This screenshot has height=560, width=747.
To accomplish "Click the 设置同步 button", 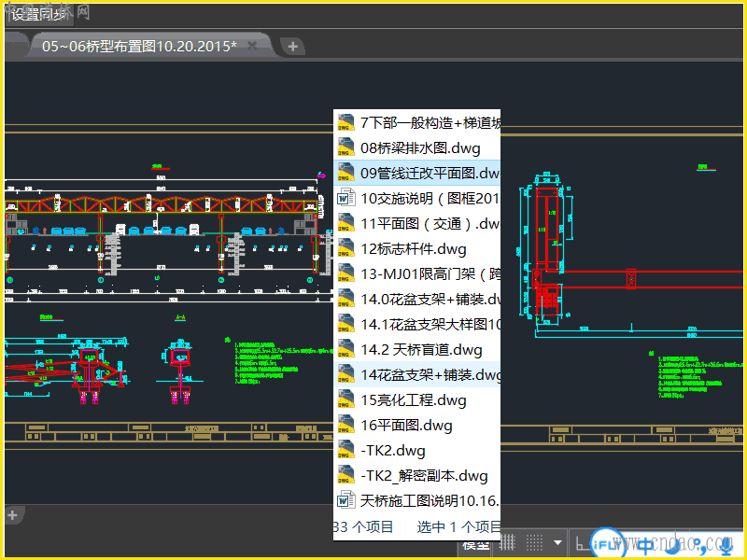I will [x=39, y=15].
